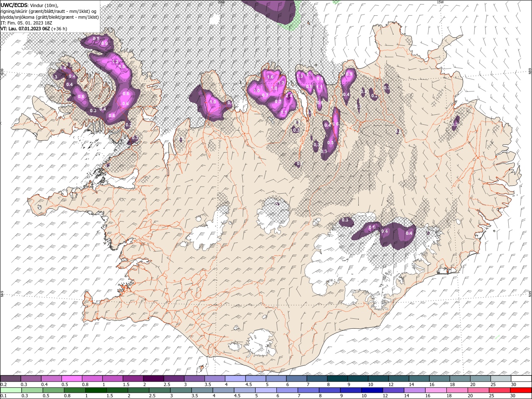Screen dimensions: 532x399
Task: Click the 1.6 snowfall value on the map
Action: (270, 77)
